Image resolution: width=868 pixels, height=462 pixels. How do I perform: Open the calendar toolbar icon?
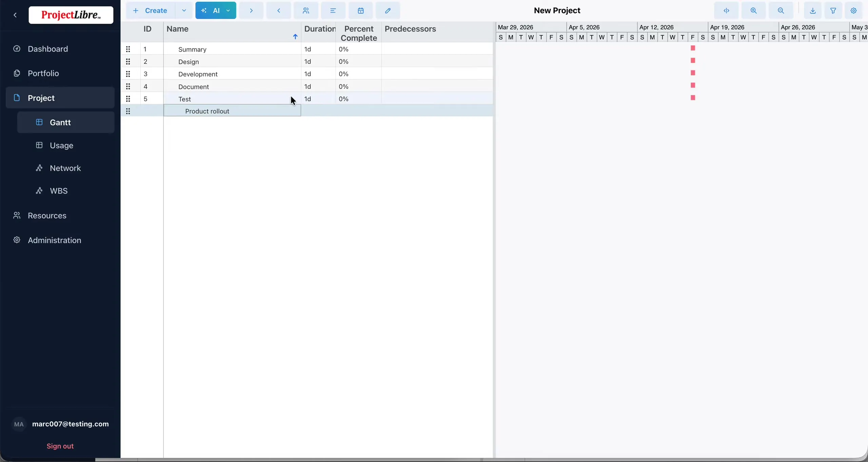pyautogui.click(x=361, y=11)
